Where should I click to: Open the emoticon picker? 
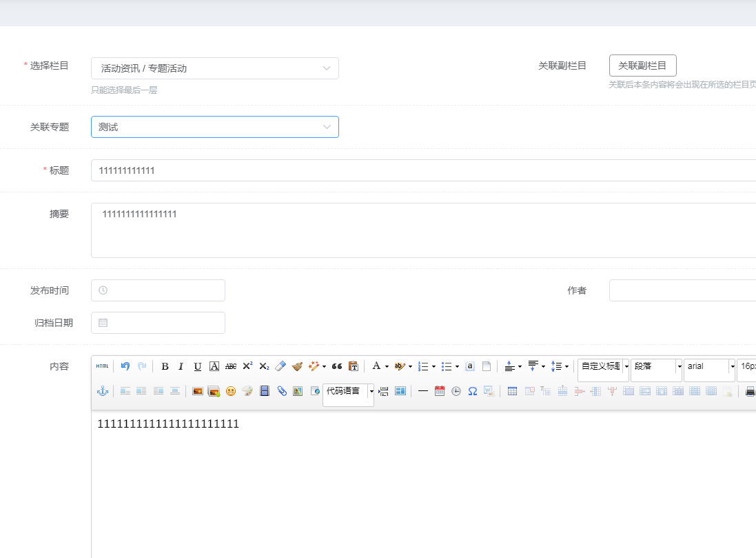231,391
